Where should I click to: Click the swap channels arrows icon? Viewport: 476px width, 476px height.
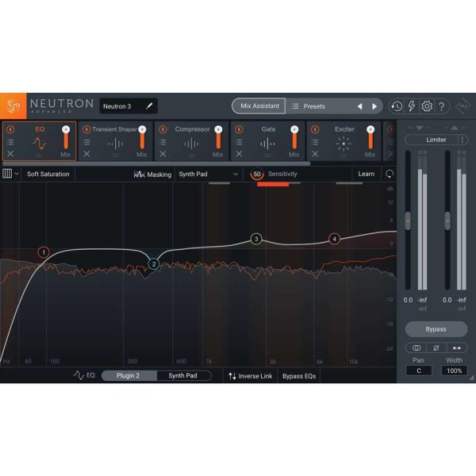[x=457, y=348]
